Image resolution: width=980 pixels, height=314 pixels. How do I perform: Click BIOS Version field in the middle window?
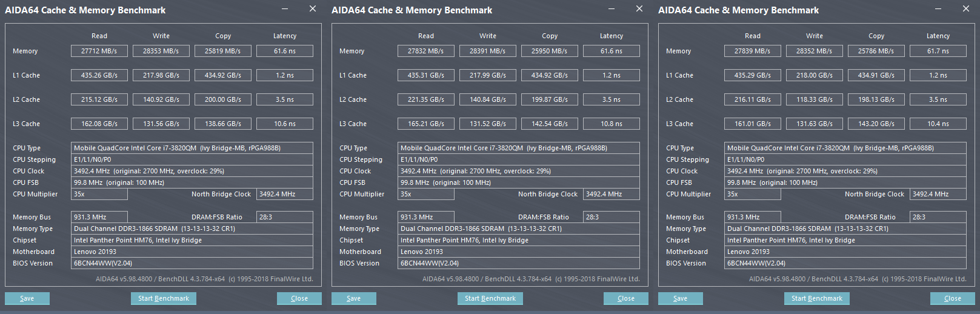(x=519, y=263)
